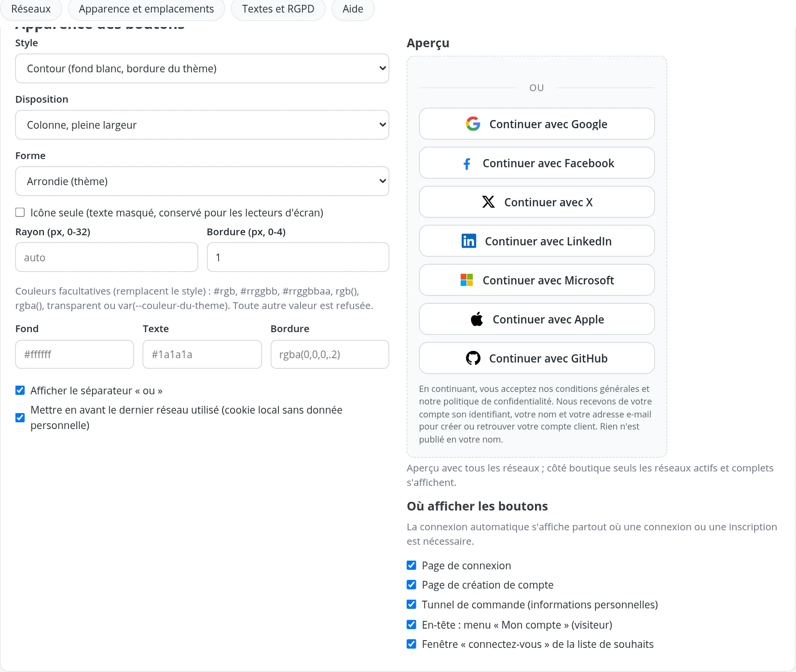Uncheck 'Page de création de compte'
This screenshot has width=796, height=672.
click(411, 585)
